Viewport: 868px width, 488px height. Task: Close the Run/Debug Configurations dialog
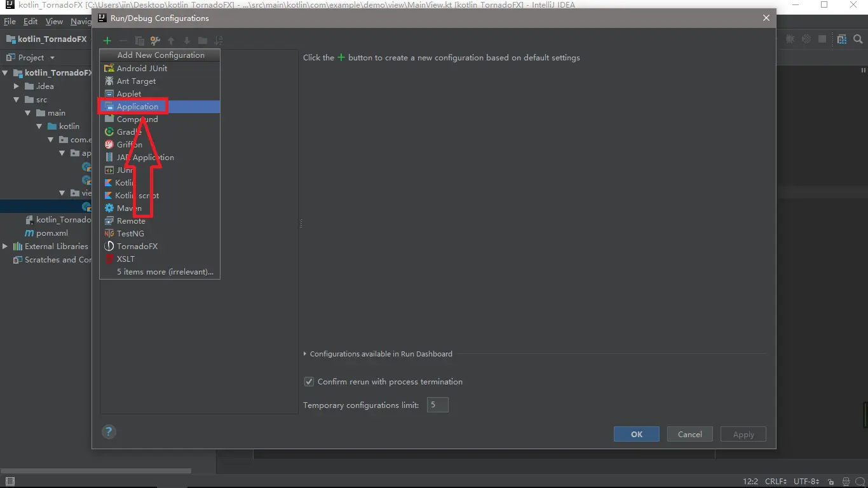click(x=766, y=18)
